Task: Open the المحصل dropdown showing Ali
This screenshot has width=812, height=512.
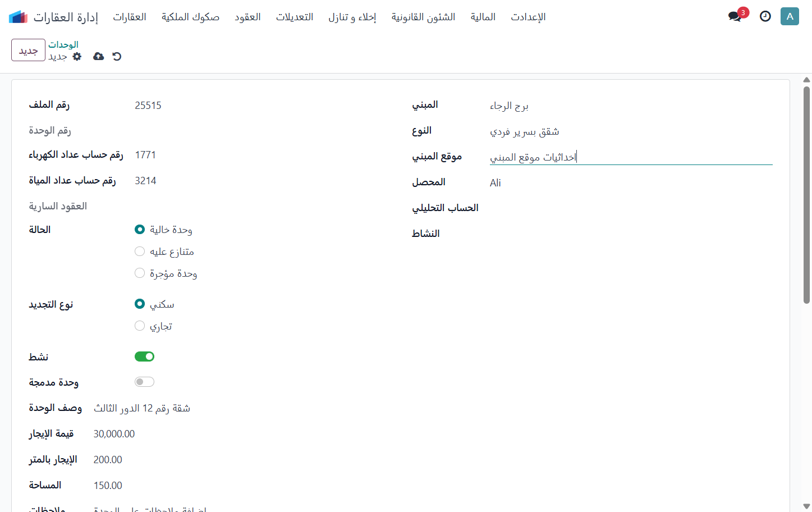Action: click(x=631, y=183)
